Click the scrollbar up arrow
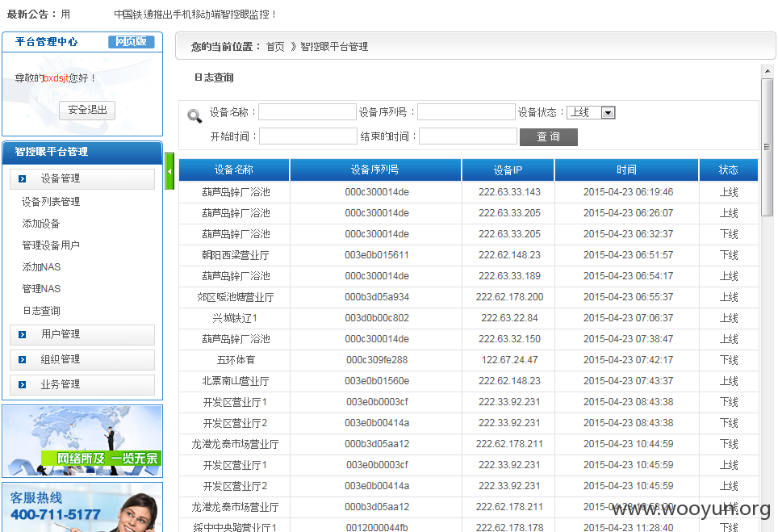Viewport: 778px width, 532px height. point(767,71)
